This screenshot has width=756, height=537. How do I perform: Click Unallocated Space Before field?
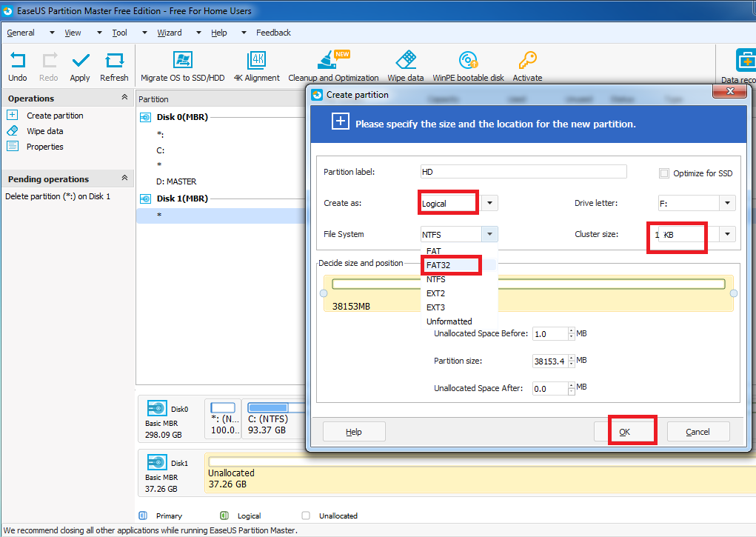550,334
